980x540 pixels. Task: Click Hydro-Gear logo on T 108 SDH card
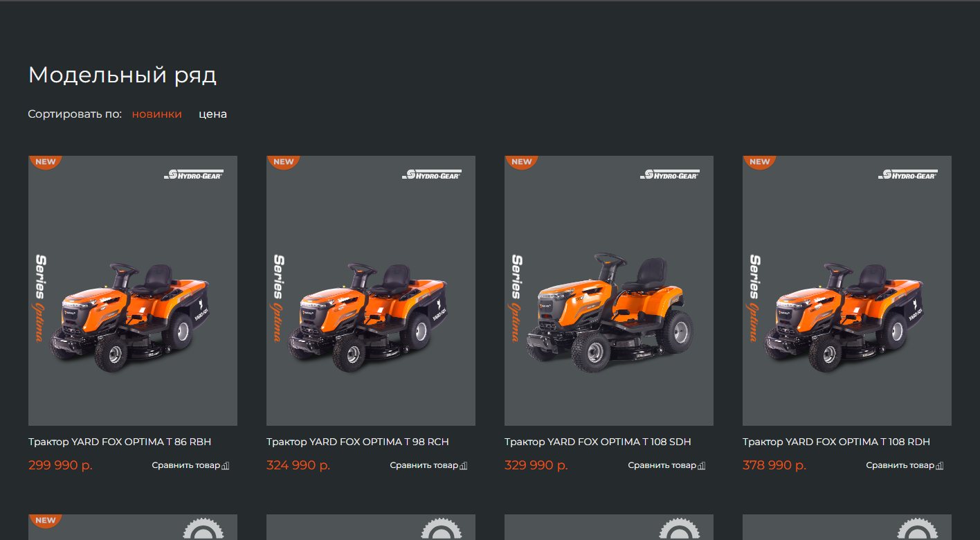(670, 174)
